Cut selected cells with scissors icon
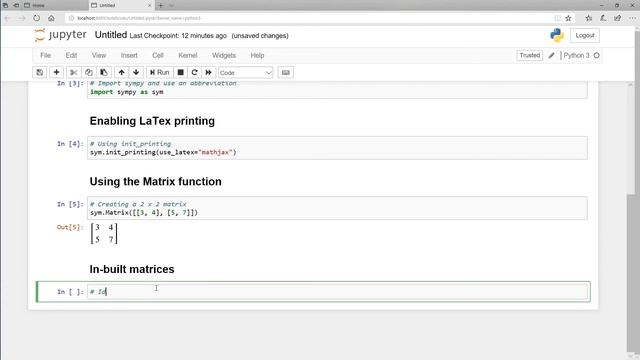 [x=73, y=72]
